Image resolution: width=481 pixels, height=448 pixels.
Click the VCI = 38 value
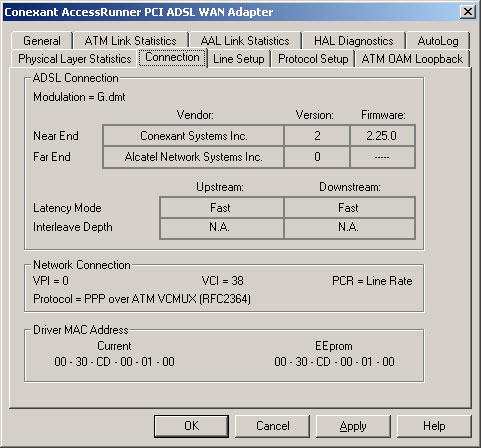(223, 281)
